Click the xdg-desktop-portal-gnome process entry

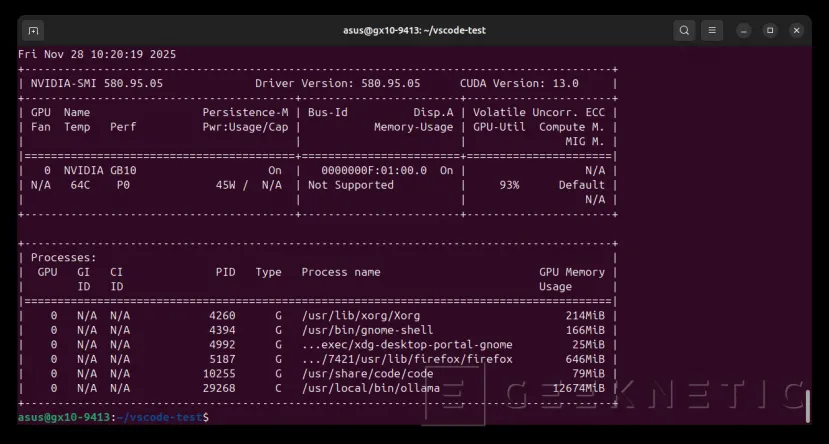(x=406, y=344)
